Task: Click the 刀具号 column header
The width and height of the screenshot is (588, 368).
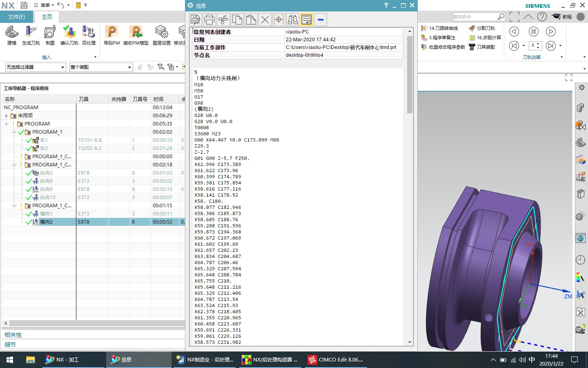Action: (x=140, y=99)
